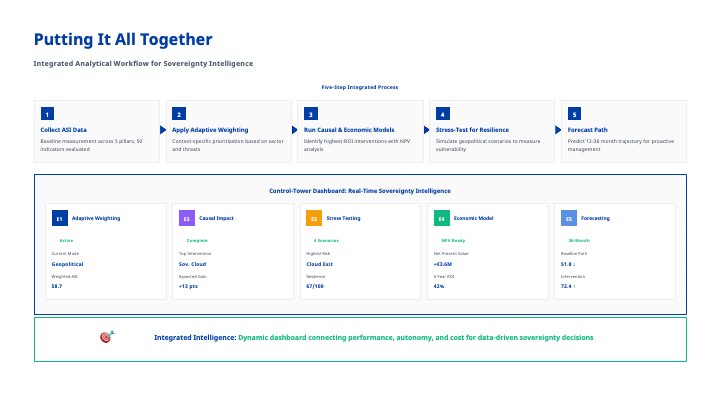
Task: Click the orange E3 Stress Testing badge
Action: pyautogui.click(x=313, y=218)
